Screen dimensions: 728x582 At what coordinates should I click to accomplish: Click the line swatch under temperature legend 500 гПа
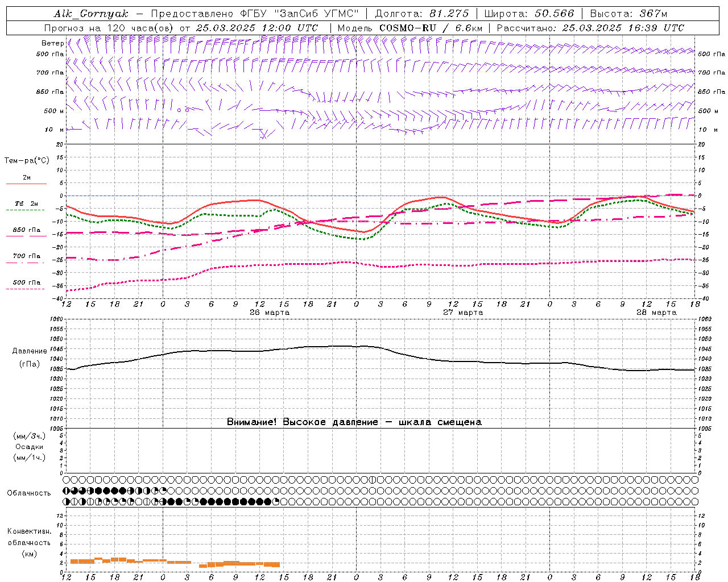[26, 289]
